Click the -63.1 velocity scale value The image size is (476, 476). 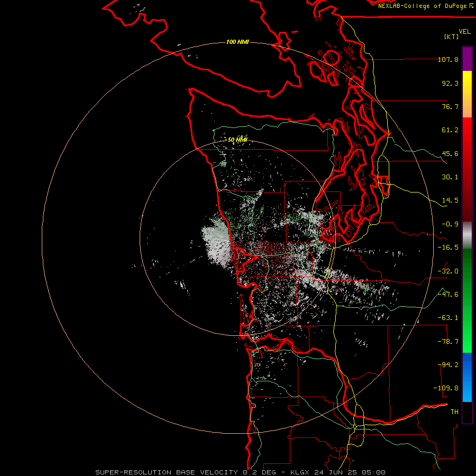(x=448, y=318)
